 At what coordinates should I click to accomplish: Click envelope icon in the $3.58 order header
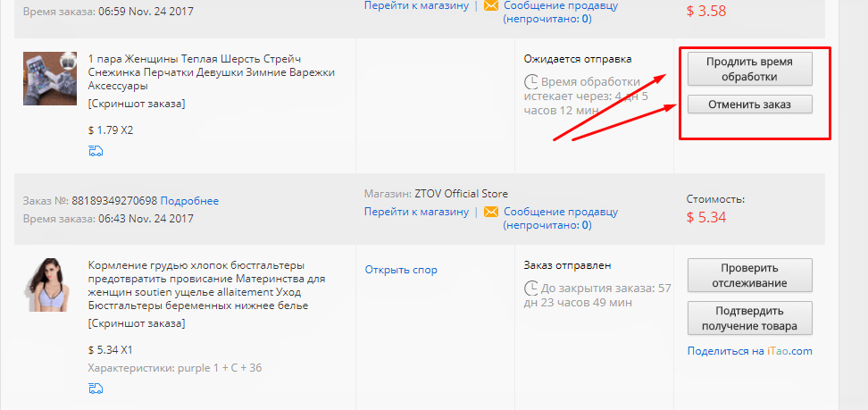(490, 5)
